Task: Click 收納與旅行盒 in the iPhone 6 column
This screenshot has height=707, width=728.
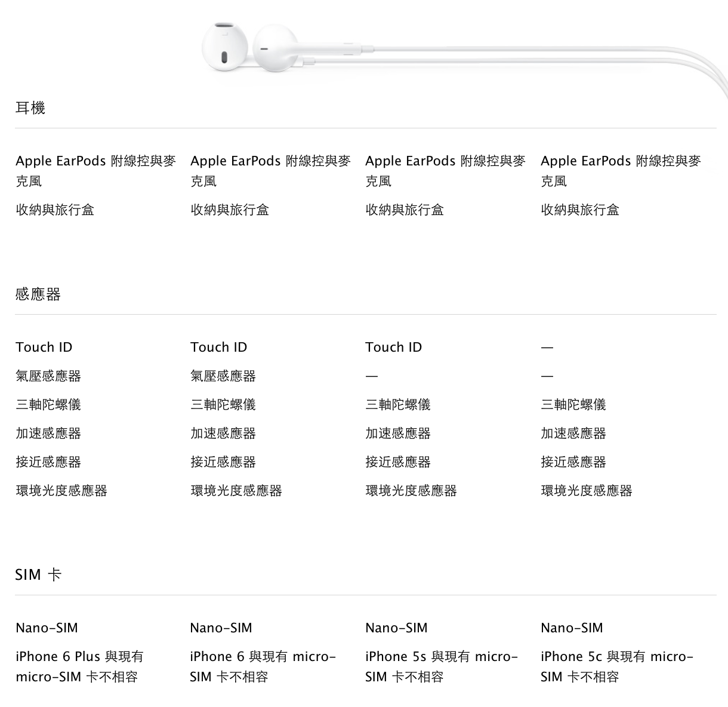Action: (230, 210)
